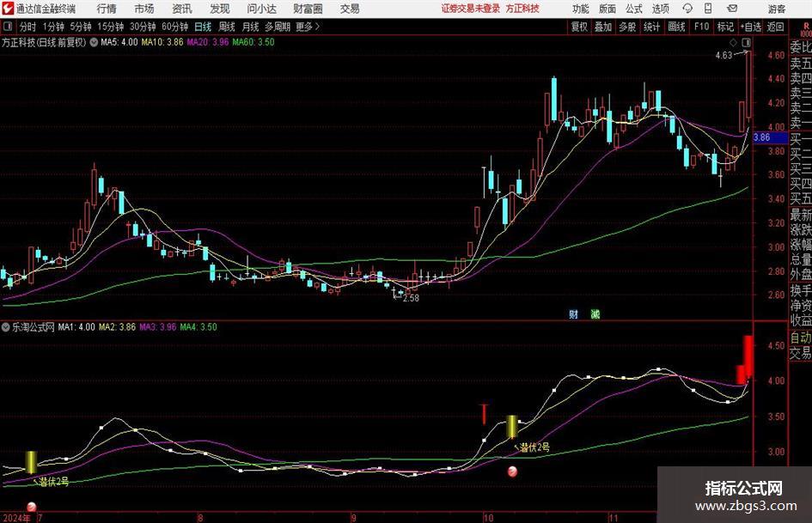
Task: Open the 公式 menu
Action: point(634,9)
